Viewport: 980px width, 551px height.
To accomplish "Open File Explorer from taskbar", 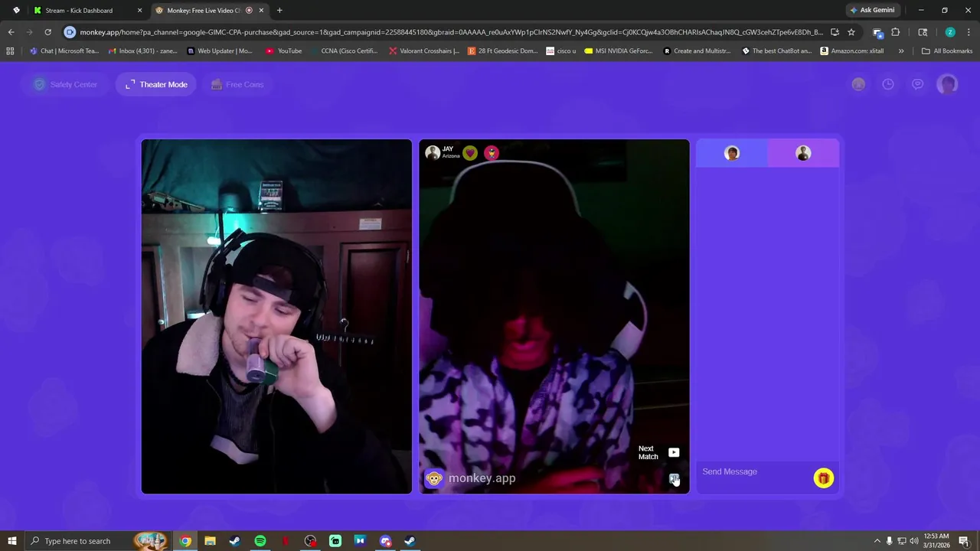I will click(210, 541).
